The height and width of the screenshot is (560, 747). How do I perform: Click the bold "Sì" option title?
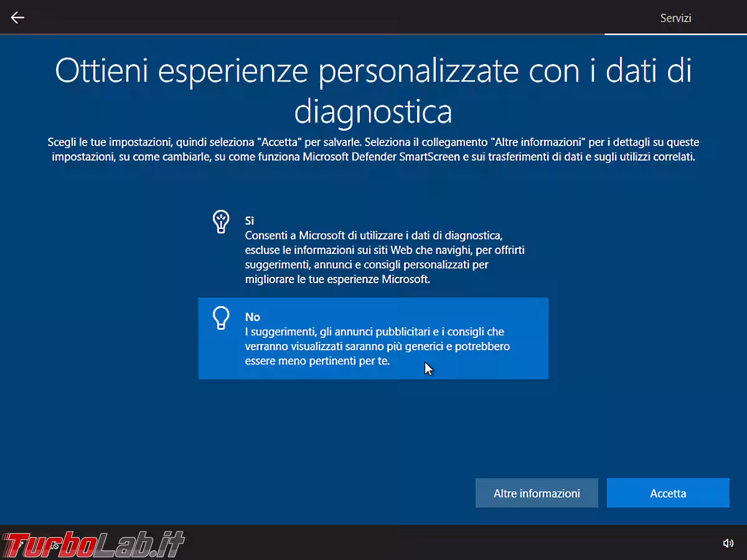[250, 221]
